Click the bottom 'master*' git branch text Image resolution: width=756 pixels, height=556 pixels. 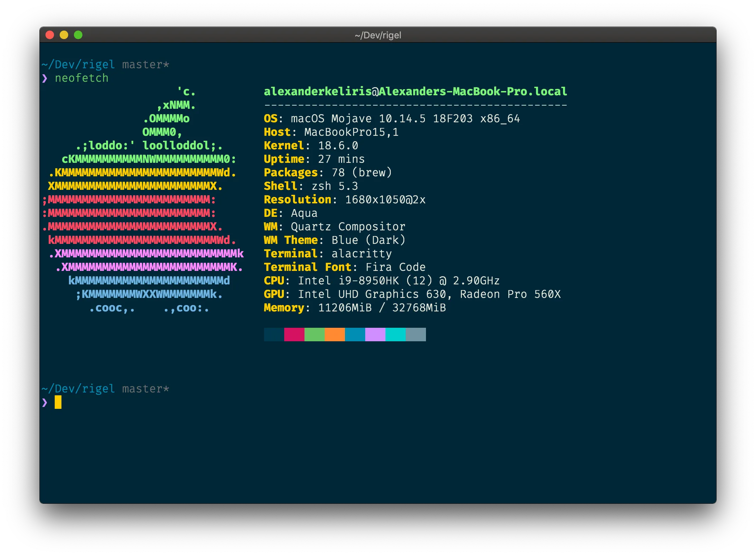[146, 389]
